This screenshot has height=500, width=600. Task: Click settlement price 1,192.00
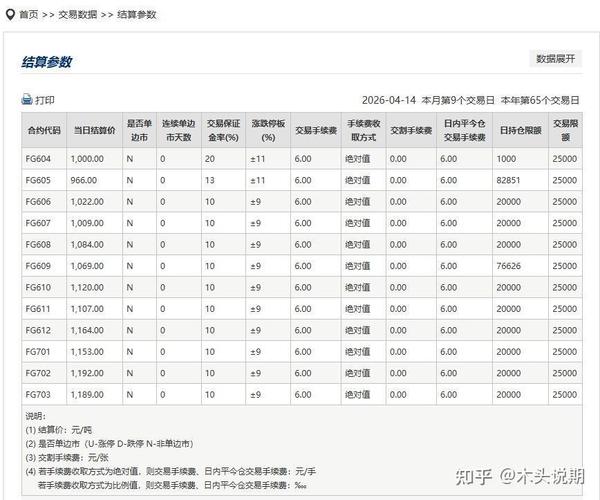point(87,373)
